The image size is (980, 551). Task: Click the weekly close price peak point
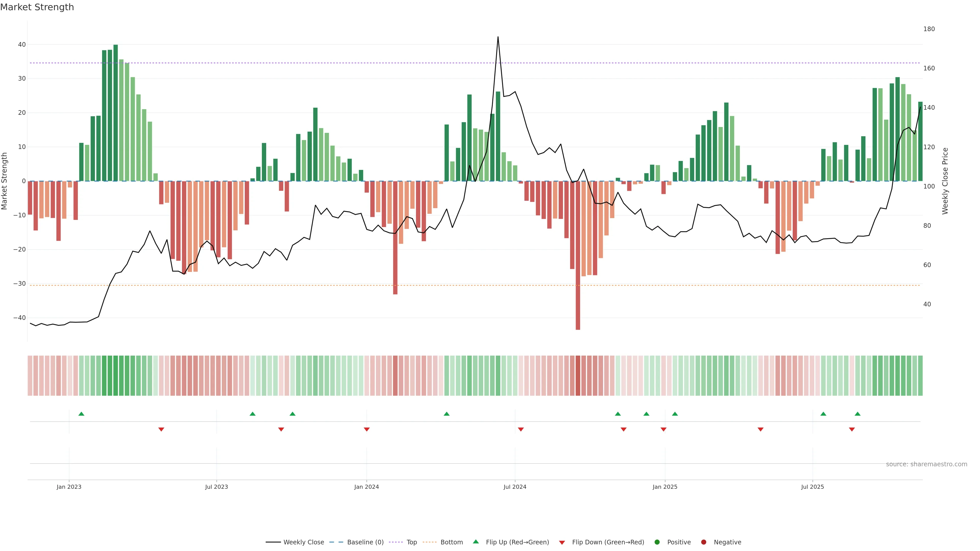498,37
